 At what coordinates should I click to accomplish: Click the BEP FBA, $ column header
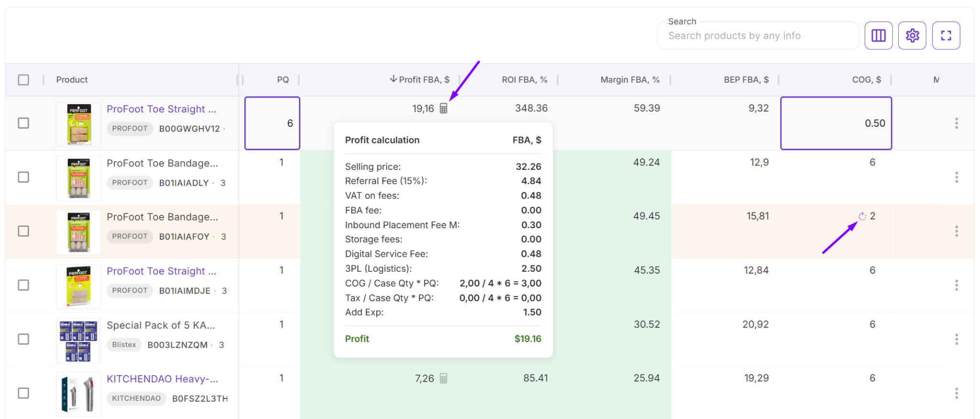pos(746,80)
